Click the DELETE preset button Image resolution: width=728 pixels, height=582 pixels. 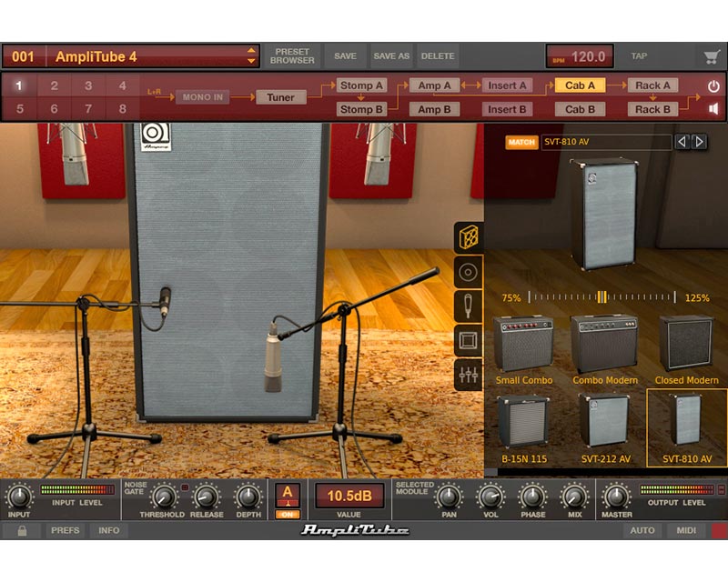click(438, 56)
